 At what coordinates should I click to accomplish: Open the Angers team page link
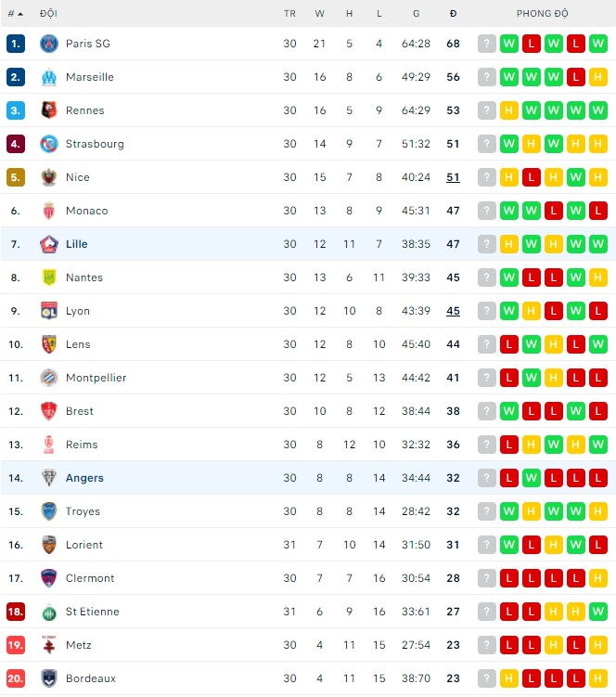[x=84, y=478]
